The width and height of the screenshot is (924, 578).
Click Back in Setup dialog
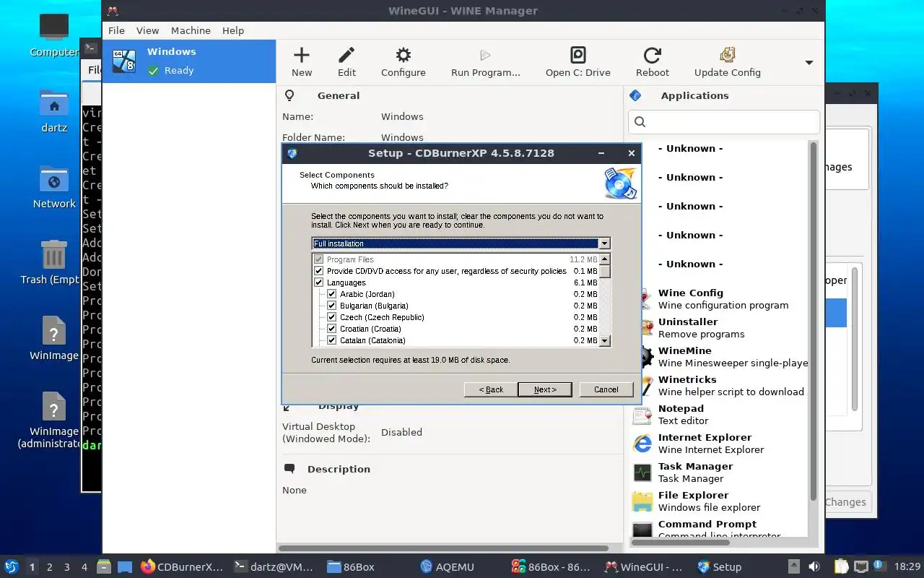pyautogui.click(x=491, y=389)
